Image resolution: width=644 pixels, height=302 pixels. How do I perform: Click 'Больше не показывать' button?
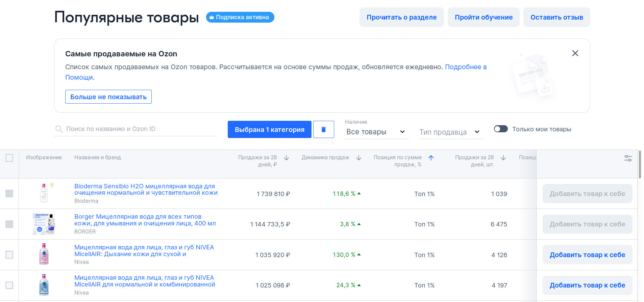point(108,97)
